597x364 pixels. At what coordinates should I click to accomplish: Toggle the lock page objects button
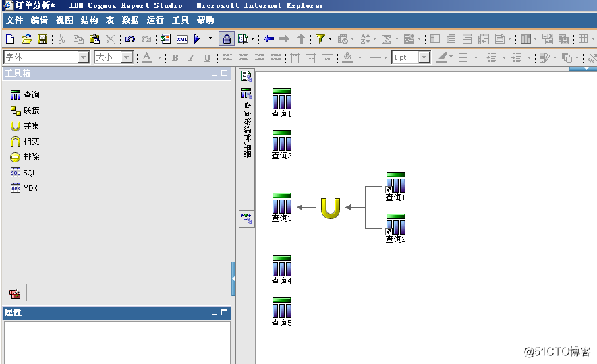(x=227, y=39)
